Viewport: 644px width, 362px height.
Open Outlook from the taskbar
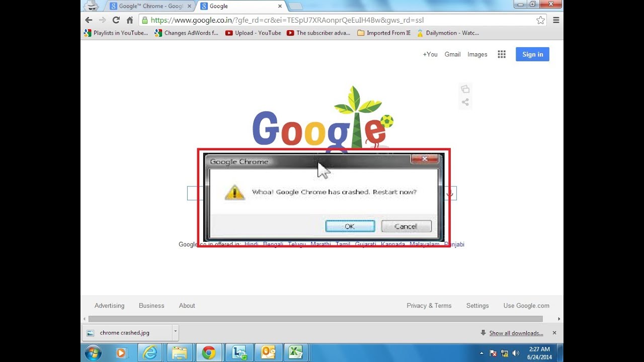268,353
